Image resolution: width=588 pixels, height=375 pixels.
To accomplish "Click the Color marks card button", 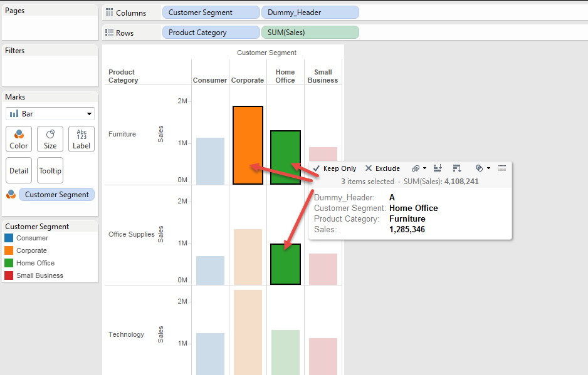I will click(x=19, y=139).
